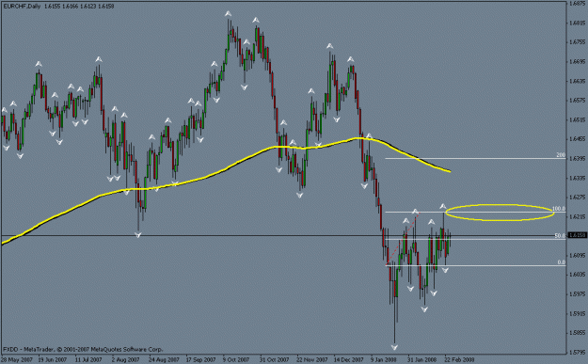Viewport: 588px width, 364px height.
Task: Click the 1.6395 price scale label
Action: coord(577,159)
